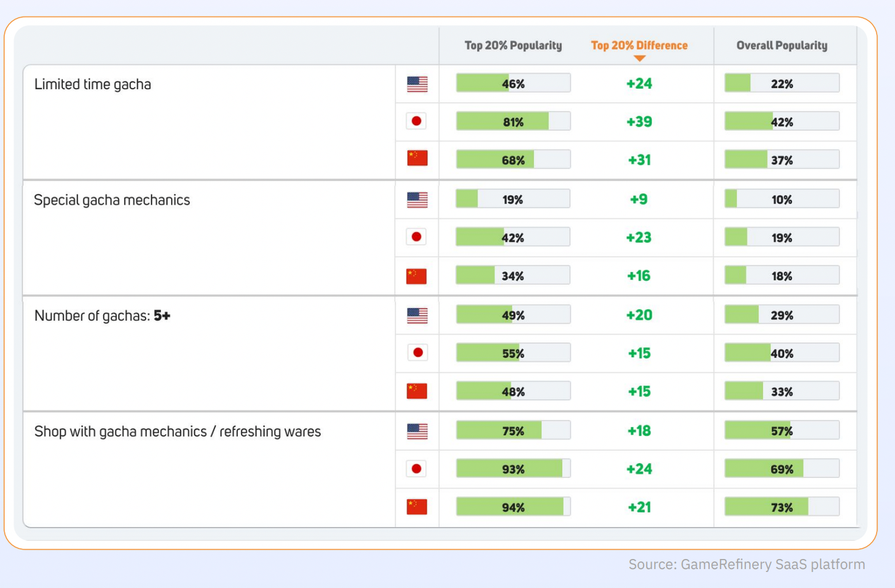Image resolution: width=895 pixels, height=588 pixels.
Task: Open the Special gacha mechanics feature
Action: coord(112,200)
